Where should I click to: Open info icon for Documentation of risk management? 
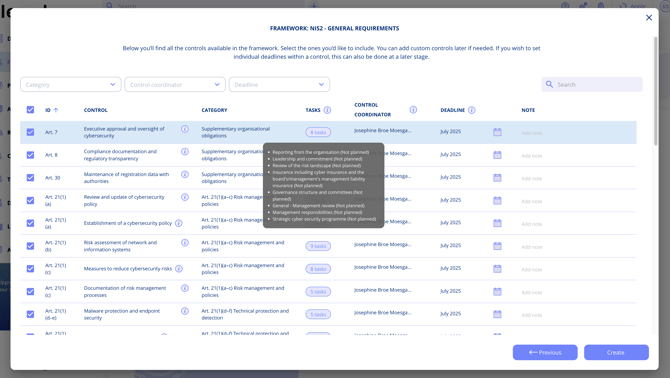tap(185, 288)
